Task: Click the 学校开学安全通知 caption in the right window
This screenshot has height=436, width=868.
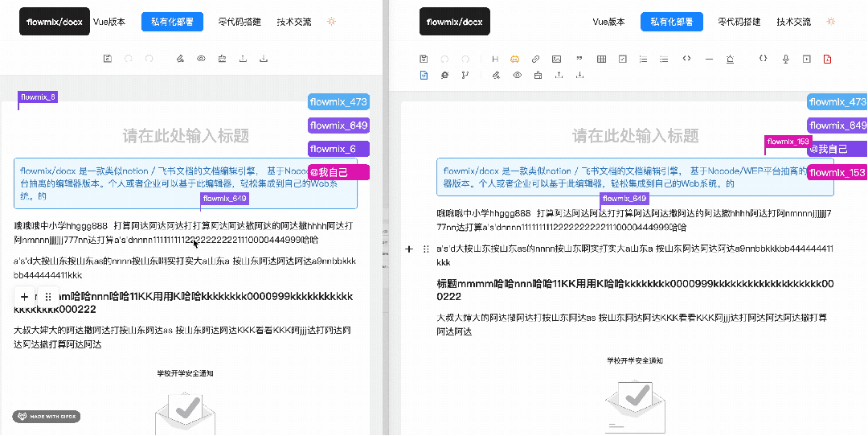Action: coord(635,360)
